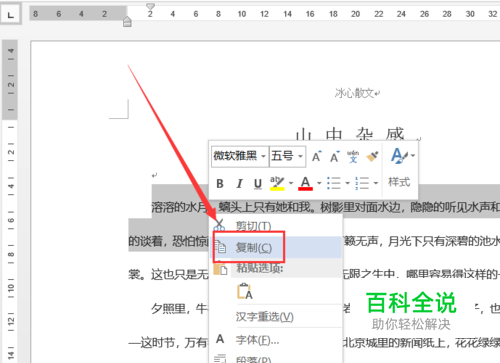The image size is (500, 363).
Task: Choose 复制(C) from context menu
Action: point(277,248)
